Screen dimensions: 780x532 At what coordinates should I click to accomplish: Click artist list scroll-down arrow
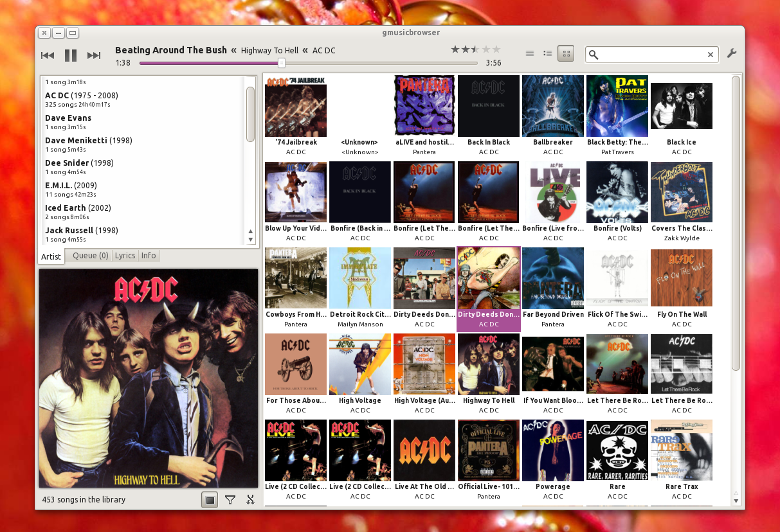(x=251, y=240)
